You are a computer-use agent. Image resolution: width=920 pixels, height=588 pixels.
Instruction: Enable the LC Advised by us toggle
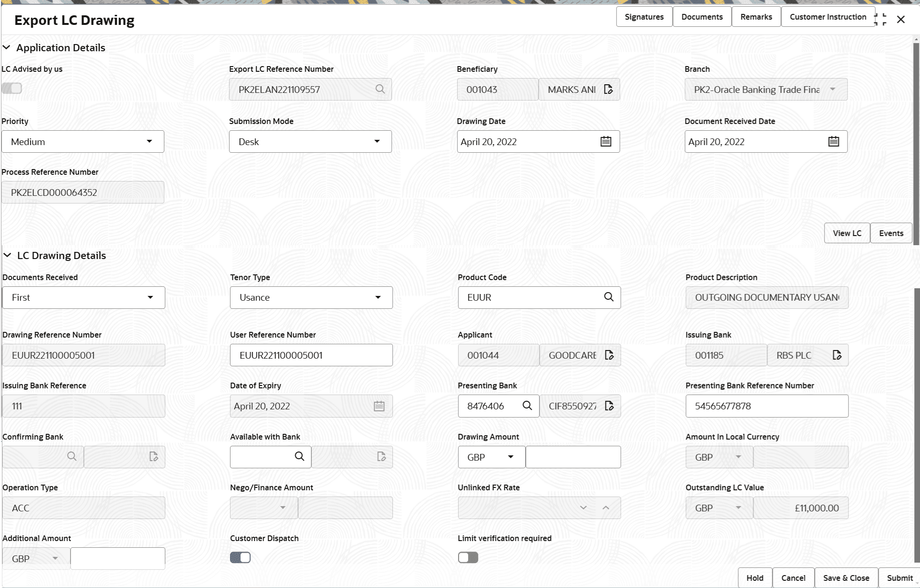point(12,88)
